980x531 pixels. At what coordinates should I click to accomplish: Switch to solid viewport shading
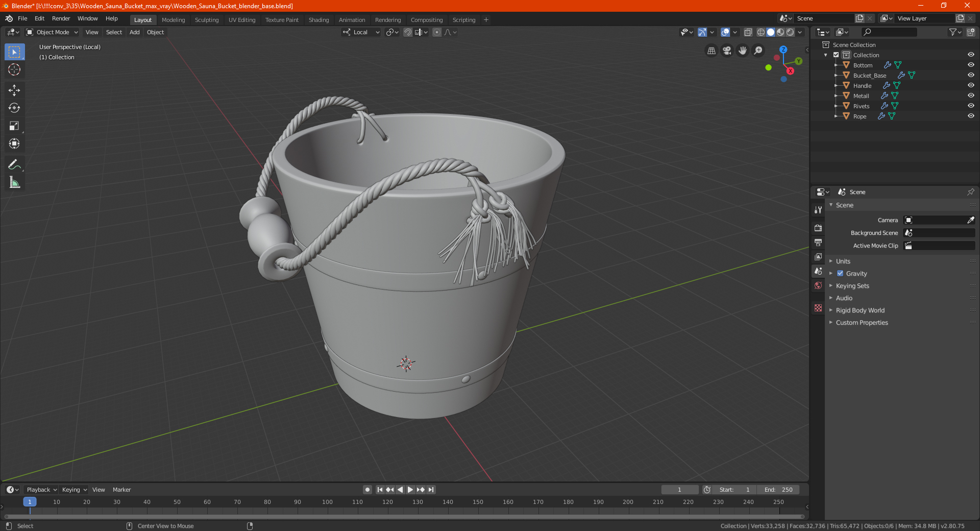pyautogui.click(x=771, y=32)
